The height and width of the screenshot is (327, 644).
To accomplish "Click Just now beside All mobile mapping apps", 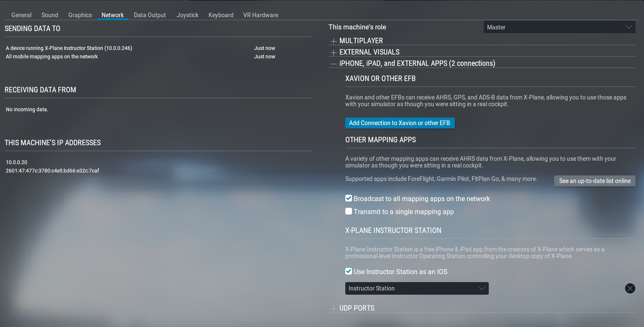I will tap(265, 57).
